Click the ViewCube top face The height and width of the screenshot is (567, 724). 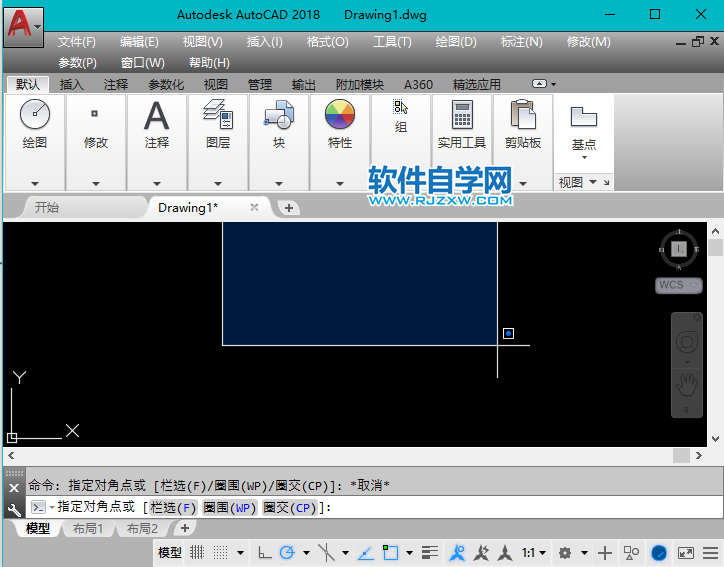coord(678,249)
